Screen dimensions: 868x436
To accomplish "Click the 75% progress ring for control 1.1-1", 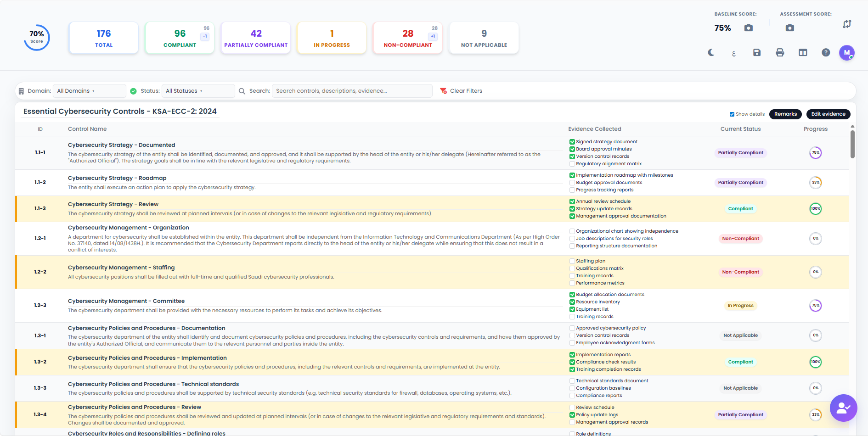I will (815, 153).
